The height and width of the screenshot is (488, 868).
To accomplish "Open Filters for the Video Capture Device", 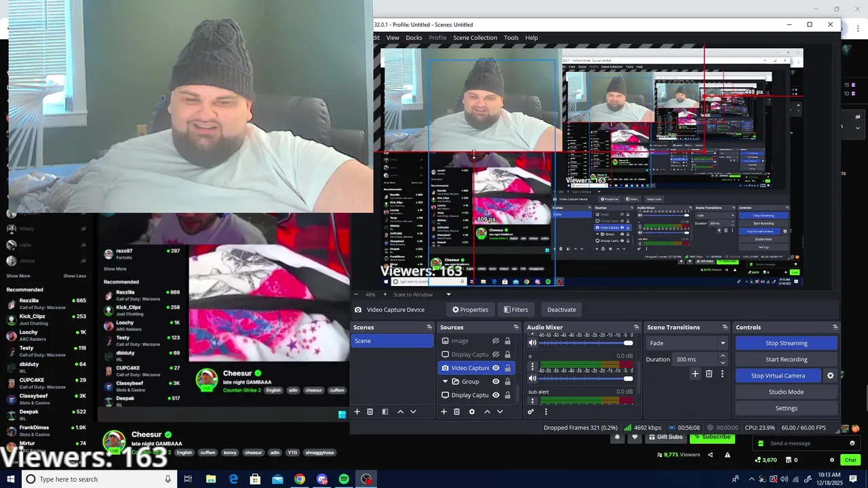I will (515, 310).
